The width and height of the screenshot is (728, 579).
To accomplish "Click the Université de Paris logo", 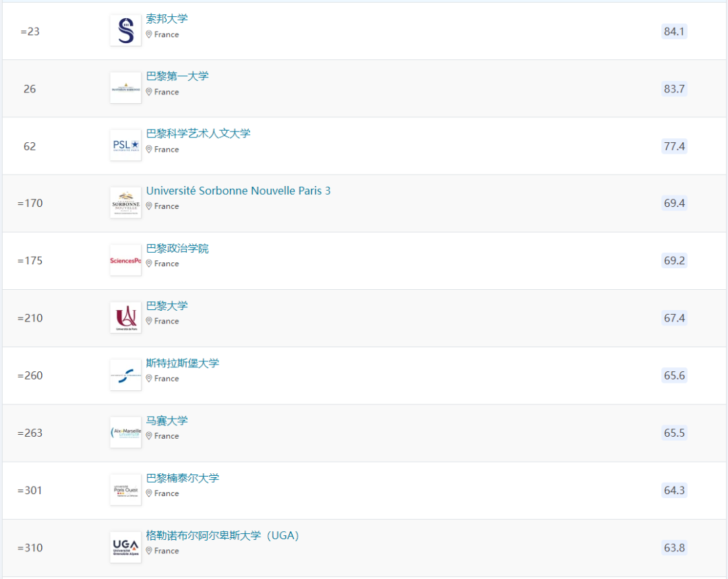I will 125,317.
